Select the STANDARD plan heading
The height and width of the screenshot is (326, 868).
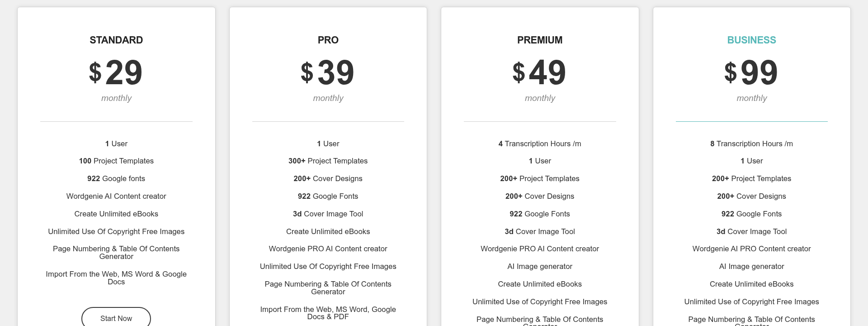[116, 40]
